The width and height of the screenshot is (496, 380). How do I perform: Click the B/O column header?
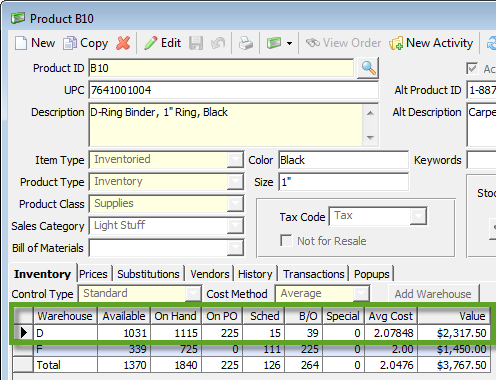click(x=303, y=316)
